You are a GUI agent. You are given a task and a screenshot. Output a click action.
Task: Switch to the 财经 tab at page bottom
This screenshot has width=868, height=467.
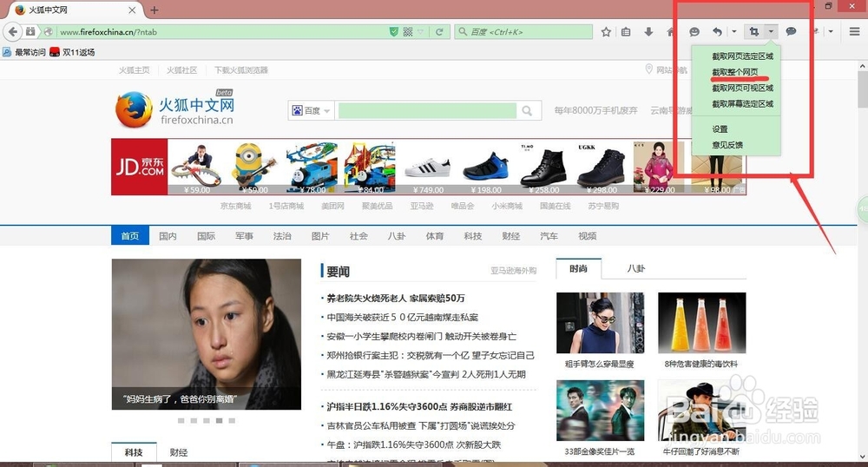click(178, 452)
